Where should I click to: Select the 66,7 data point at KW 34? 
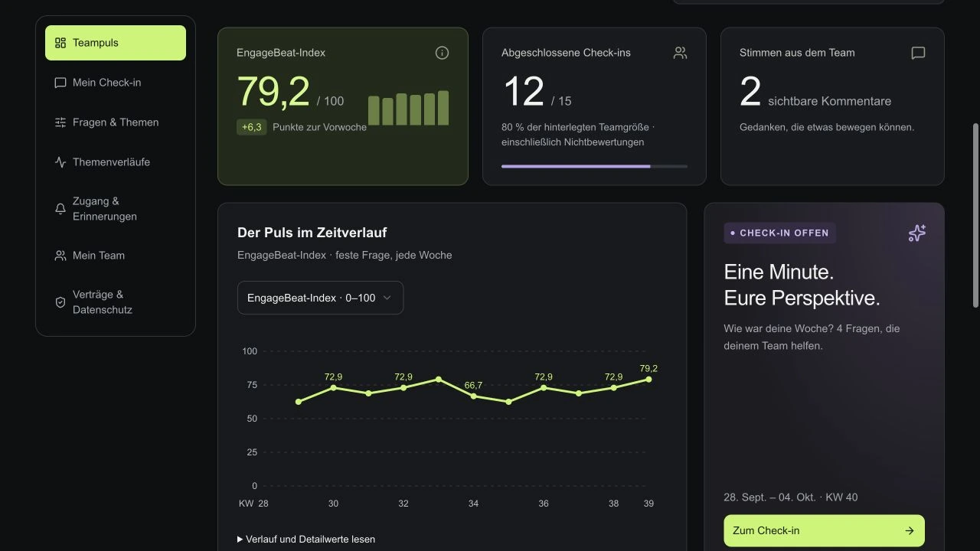(x=473, y=396)
